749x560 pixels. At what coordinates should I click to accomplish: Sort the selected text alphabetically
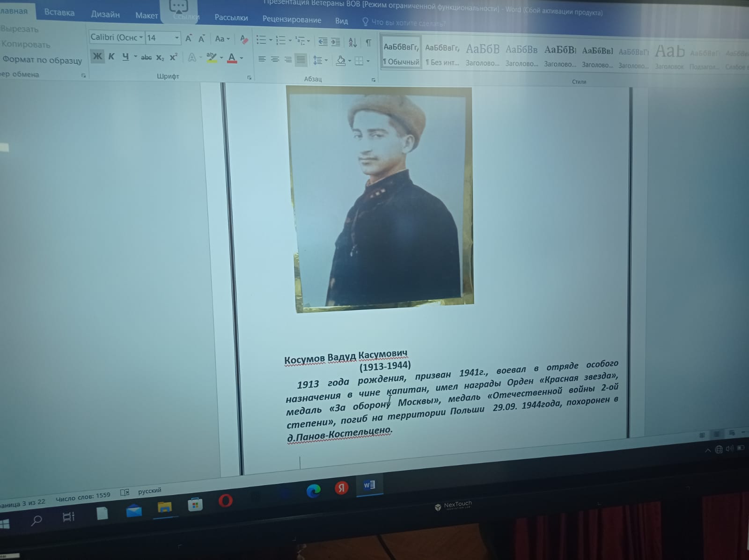point(353,43)
